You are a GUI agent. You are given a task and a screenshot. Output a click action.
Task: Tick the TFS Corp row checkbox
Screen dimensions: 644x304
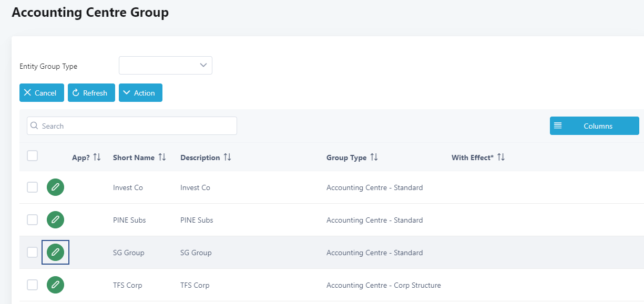[x=33, y=285]
